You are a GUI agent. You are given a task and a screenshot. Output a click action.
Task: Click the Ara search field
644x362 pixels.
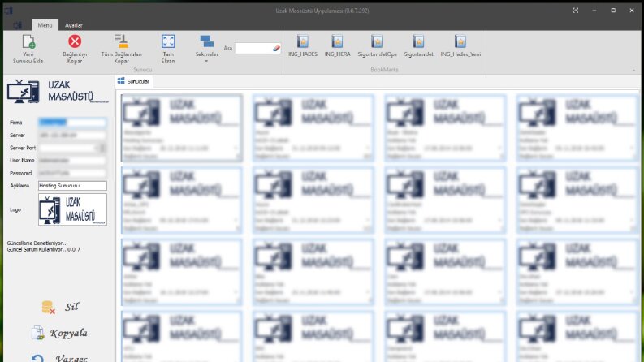pos(254,49)
